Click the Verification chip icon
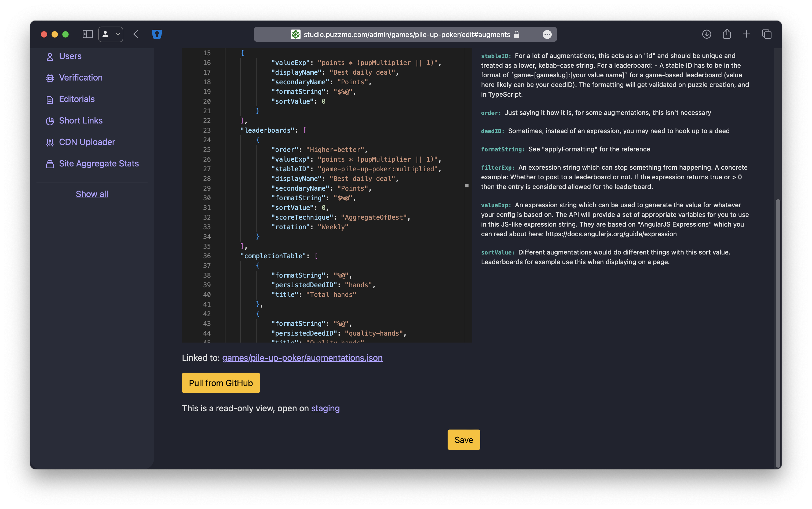The height and width of the screenshot is (509, 812). [x=50, y=78]
